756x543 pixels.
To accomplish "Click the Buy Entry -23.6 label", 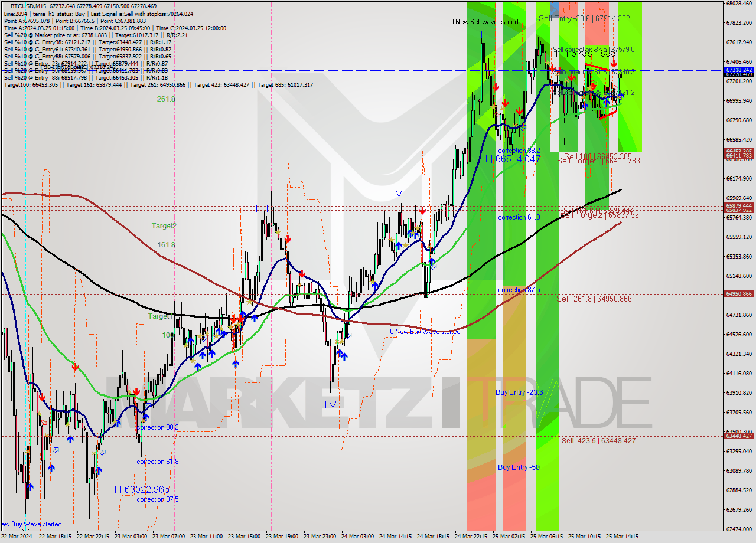I will click(x=519, y=392).
